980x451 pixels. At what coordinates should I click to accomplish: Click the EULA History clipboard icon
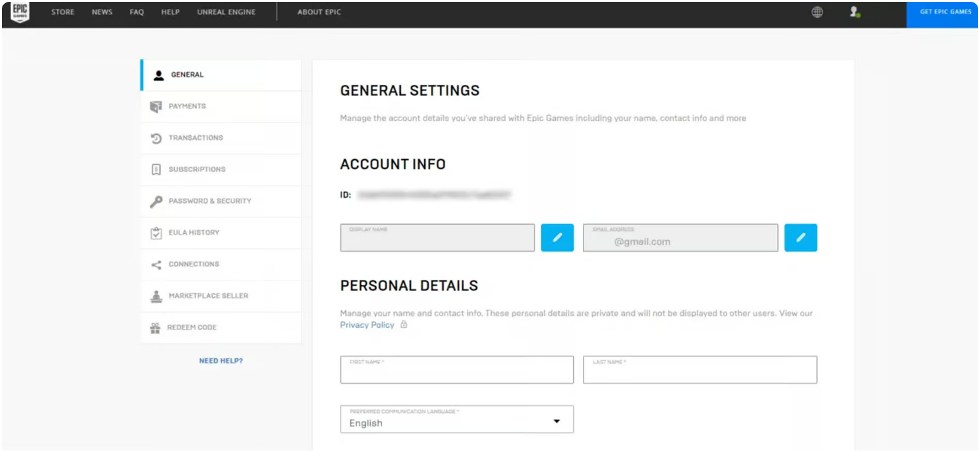coord(156,233)
